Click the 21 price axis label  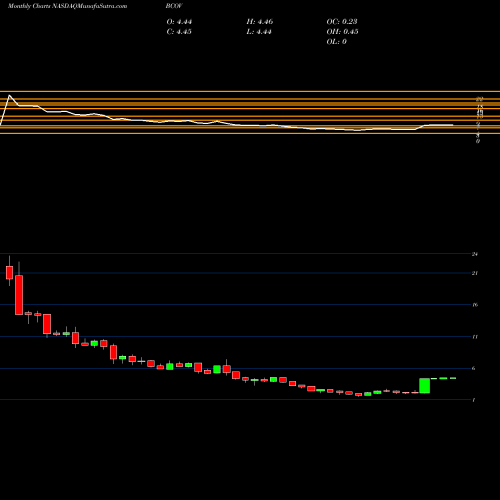475,273
